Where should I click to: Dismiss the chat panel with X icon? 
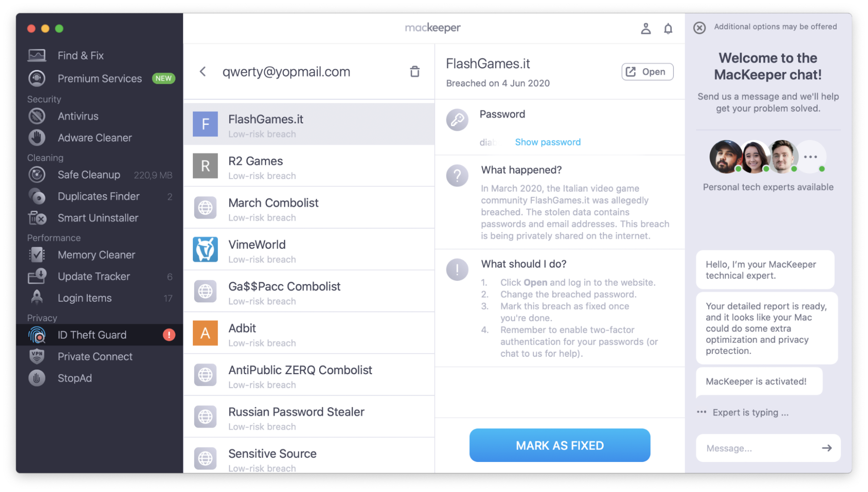tap(699, 28)
